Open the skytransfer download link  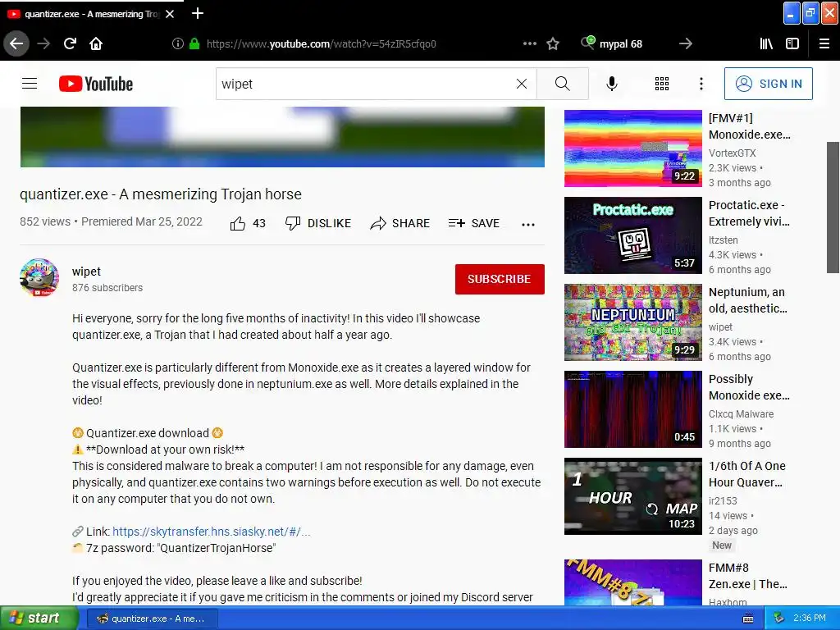tap(212, 532)
